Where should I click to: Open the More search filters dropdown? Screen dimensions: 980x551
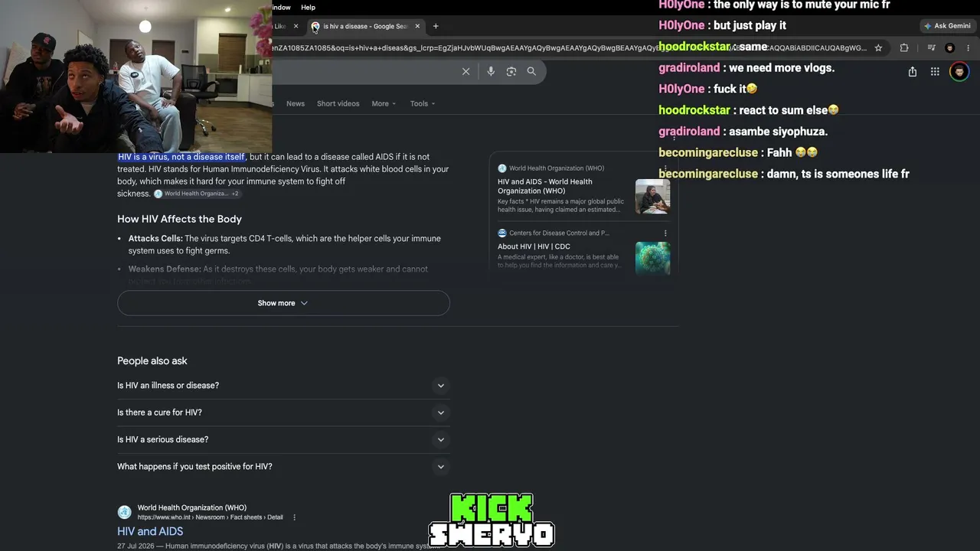coord(384,103)
